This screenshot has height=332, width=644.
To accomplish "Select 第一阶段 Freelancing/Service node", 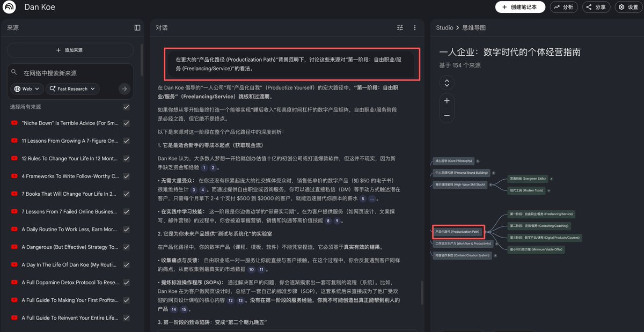I will tap(541, 214).
